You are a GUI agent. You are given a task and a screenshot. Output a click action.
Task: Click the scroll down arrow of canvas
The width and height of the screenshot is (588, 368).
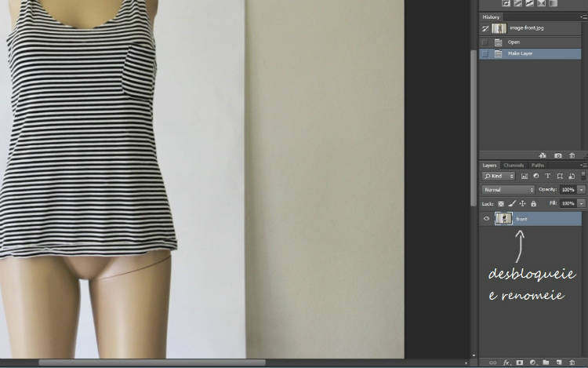click(474, 355)
